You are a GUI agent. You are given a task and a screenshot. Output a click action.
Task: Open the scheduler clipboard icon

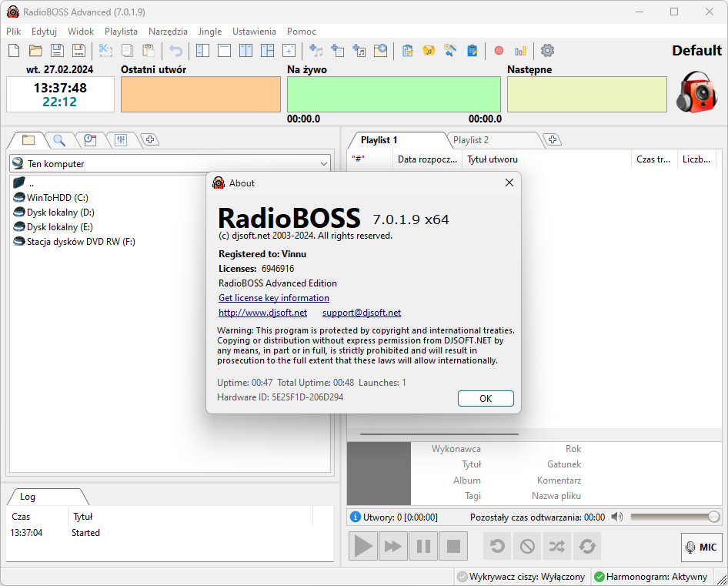408,50
